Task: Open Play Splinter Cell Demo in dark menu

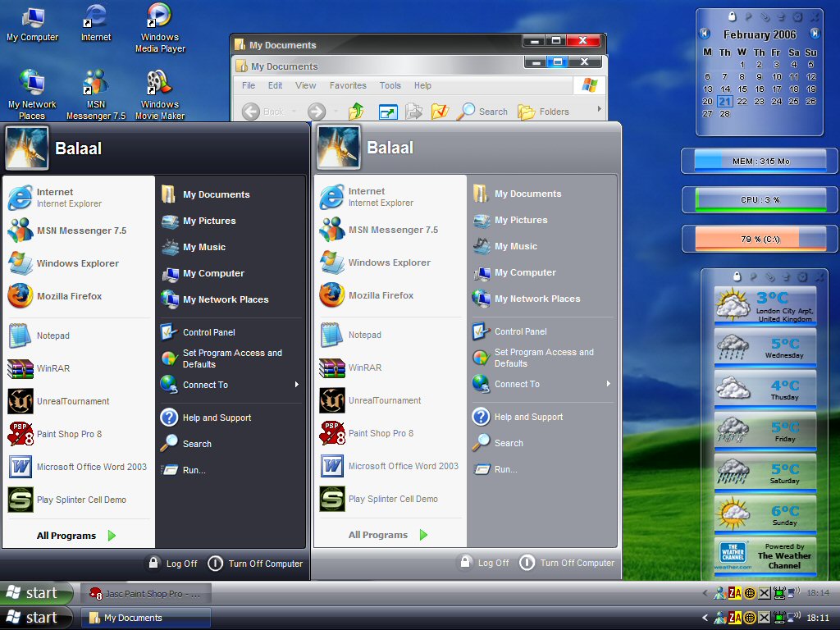Action: pyautogui.click(x=81, y=500)
